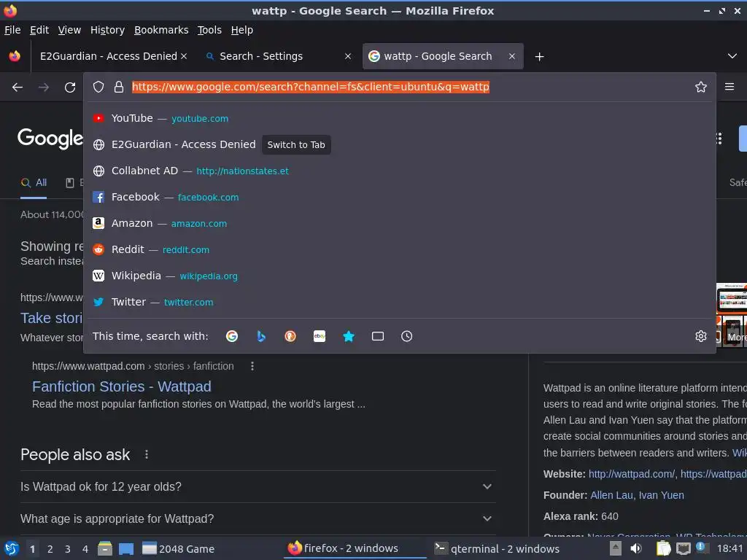
Task: Click the volume speaker tray icon
Action: tap(636, 548)
